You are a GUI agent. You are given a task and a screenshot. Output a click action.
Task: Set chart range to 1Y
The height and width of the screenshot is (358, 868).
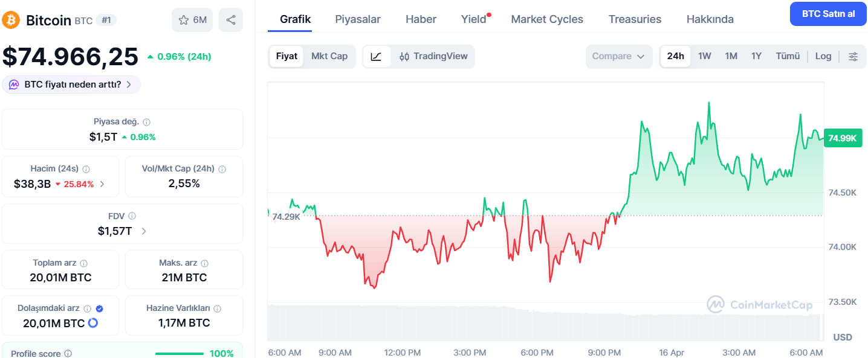tap(757, 56)
